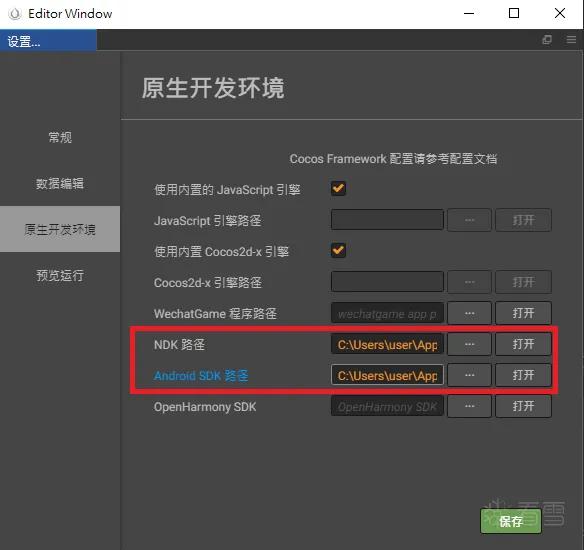Open the 配置文档 reference link text

coord(473,159)
